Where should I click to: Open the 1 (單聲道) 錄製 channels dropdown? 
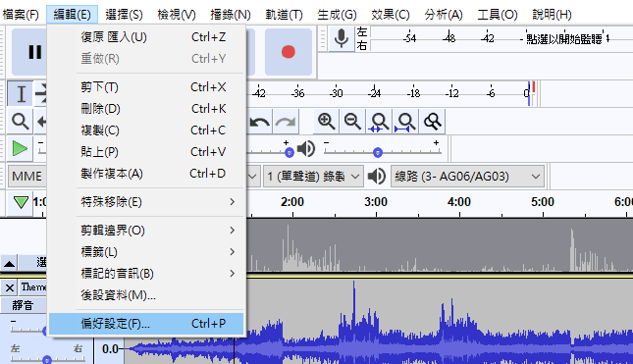(313, 177)
